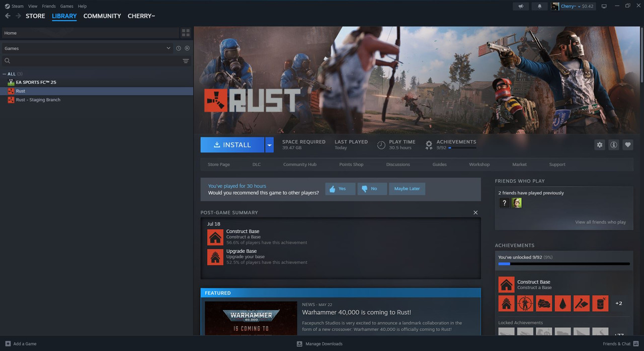Go to the STORE tab
Viewport: 644px width, 351px height.
click(x=35, y=16)
